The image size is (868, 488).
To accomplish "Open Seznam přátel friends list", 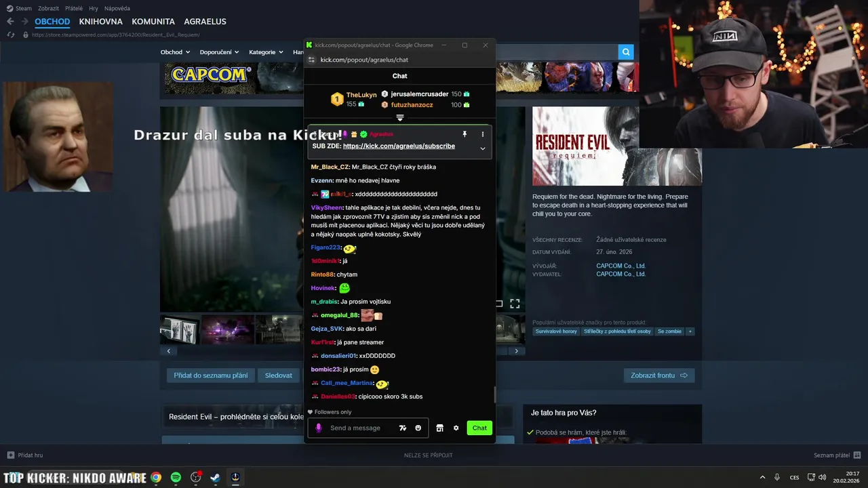I will pyautogui.click(x=837, y=455).
